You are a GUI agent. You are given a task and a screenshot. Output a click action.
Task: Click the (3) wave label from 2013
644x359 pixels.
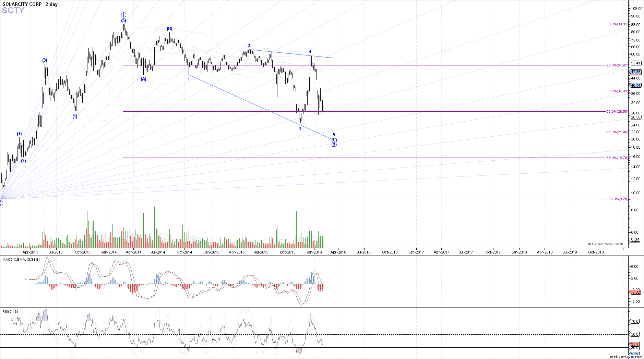pos(45,60)
